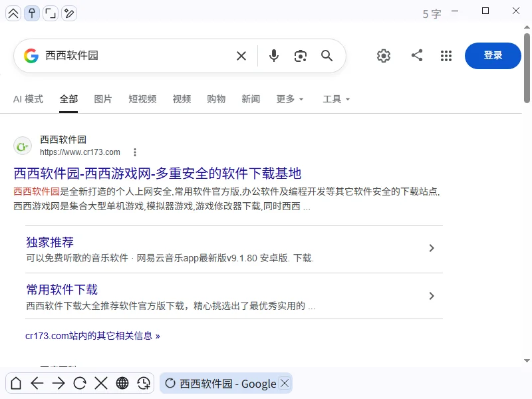Expand the 独家推荐 row chevron

point(432,248)
